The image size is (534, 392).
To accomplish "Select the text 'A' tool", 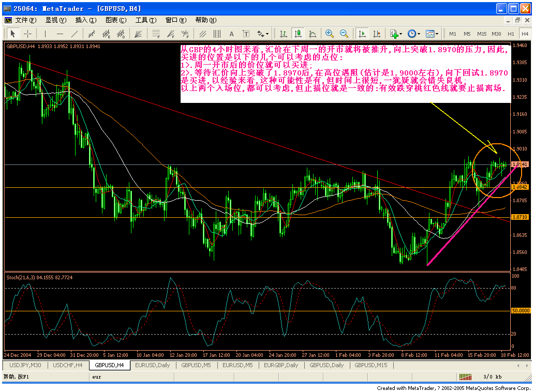I will pyautogui.click(x=232, y=34).
